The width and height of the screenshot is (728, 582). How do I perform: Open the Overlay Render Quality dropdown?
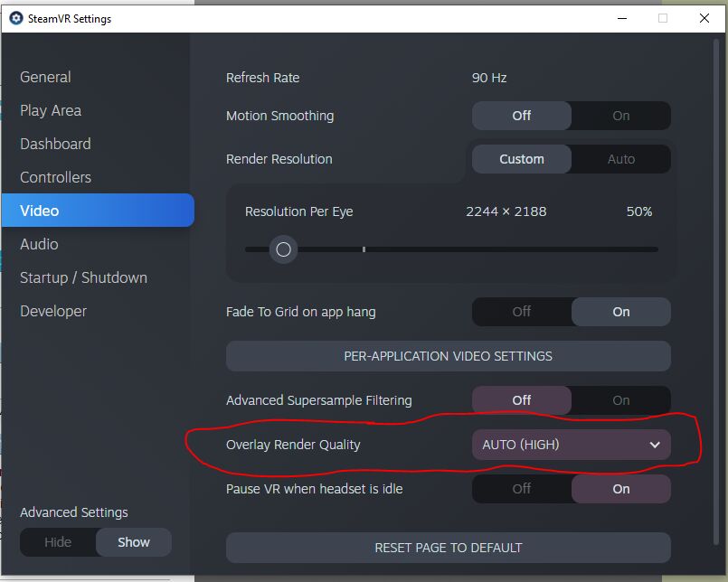571,445
